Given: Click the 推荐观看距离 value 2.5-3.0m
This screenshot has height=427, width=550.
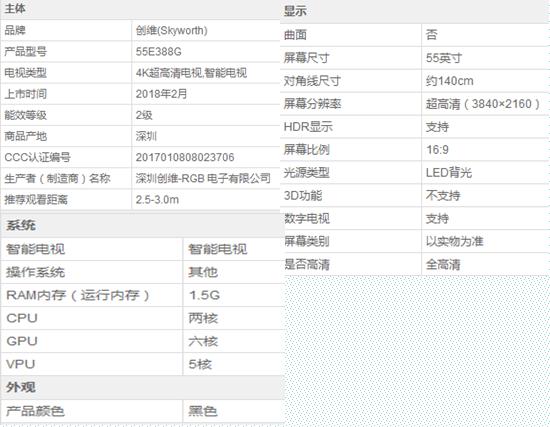Looking at the screenshot, I should pyautogui.click(x=157, y=200).
